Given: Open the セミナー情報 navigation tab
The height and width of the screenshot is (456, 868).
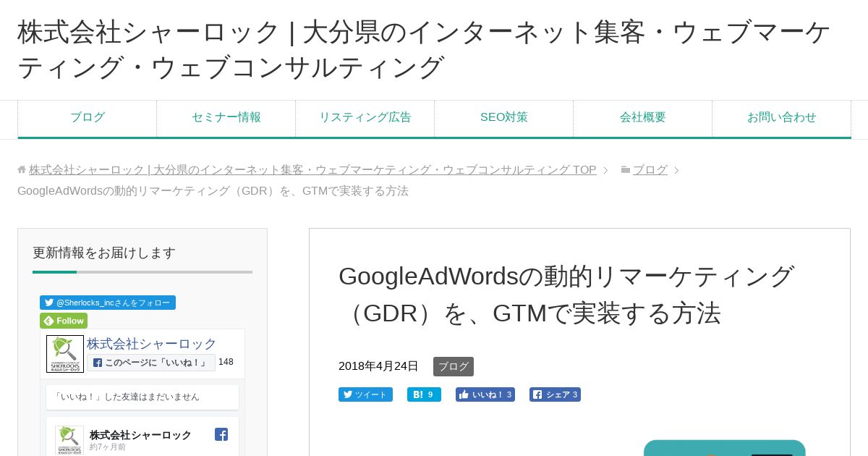Looking at the screenshot, I should point(226,117).
